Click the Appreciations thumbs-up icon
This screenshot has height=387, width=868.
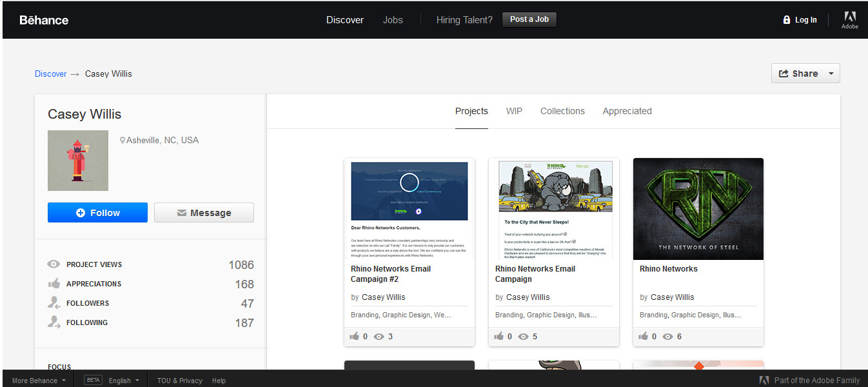pos(54,284)
